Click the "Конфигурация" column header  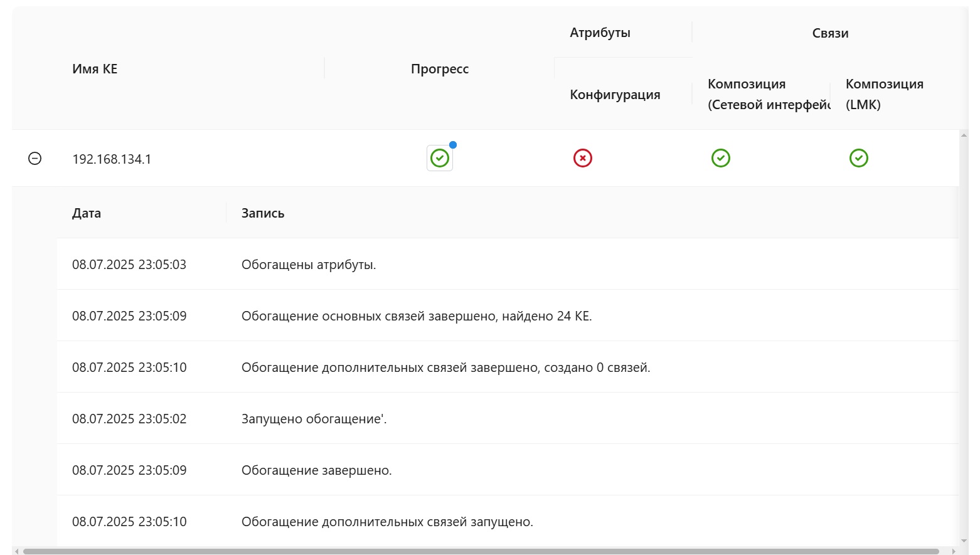tap(615, 95)
